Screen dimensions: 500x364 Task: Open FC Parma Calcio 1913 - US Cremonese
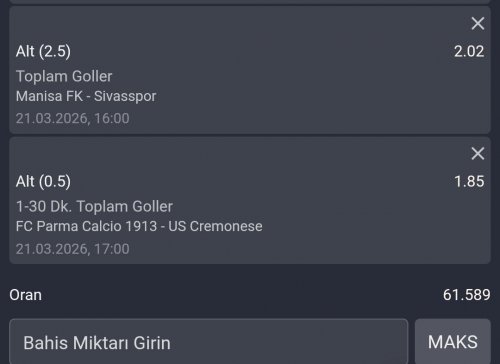coord(139,226)
